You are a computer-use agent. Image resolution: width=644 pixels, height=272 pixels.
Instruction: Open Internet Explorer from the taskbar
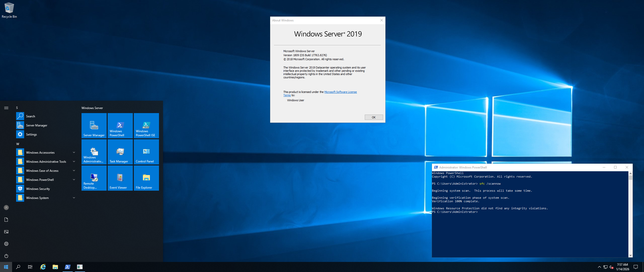point(43,267)
